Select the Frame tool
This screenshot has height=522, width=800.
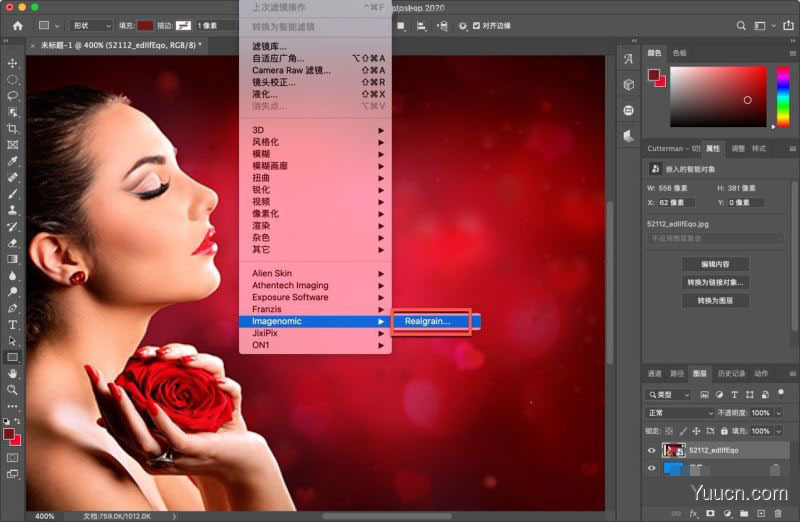[13, 145]
